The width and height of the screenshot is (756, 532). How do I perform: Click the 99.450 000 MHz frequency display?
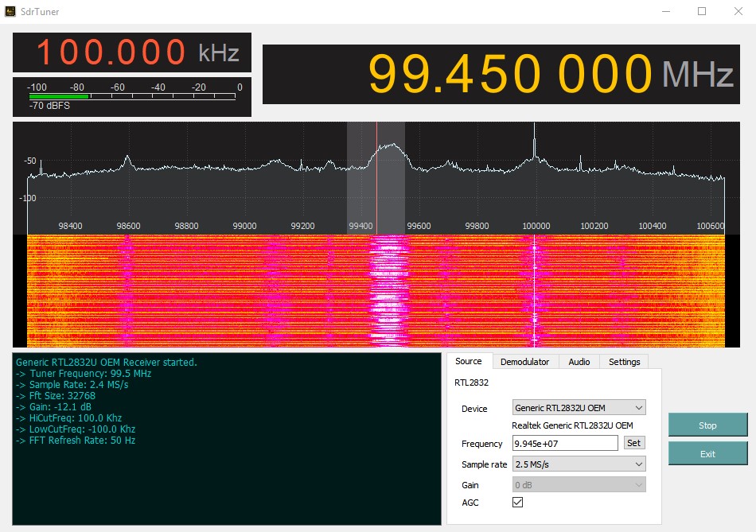point(501,74)
